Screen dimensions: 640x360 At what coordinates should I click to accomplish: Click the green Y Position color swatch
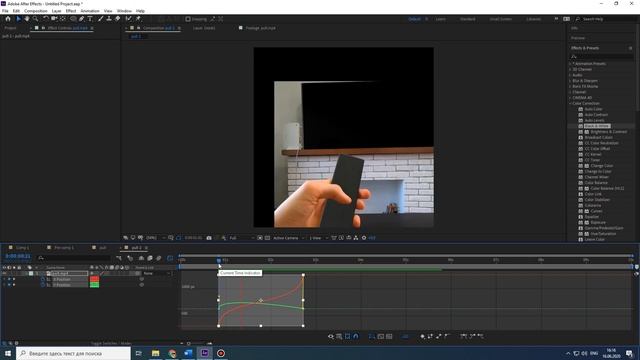tap(94, 285)
